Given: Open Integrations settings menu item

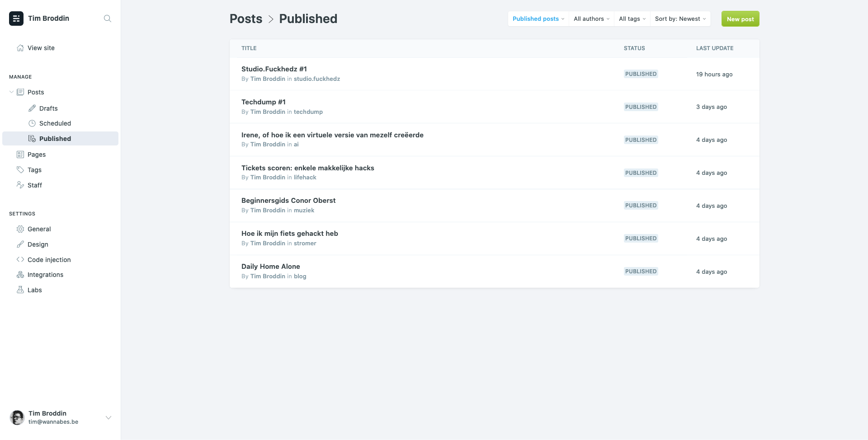Looking at the screenshot, I should [x=45, y=275].
